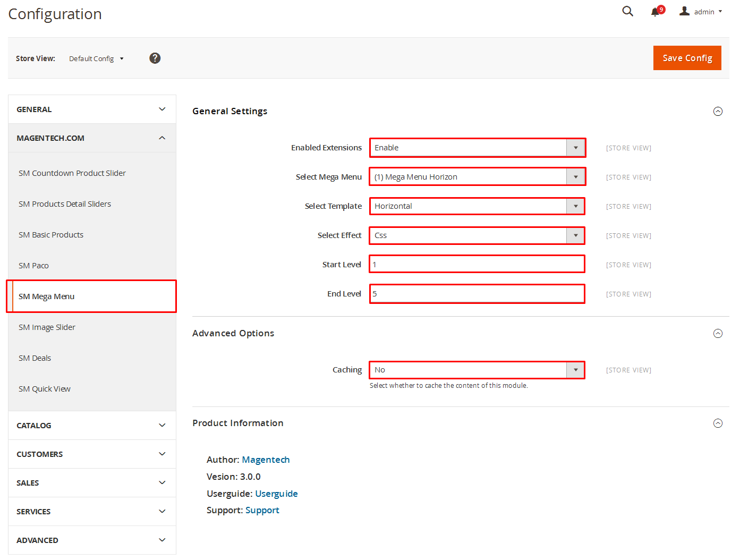This screenshot has height=560, width=740.
Task: Expand the CUSTOMERS section
Action: pyautogui.click(x=92, y=454)
